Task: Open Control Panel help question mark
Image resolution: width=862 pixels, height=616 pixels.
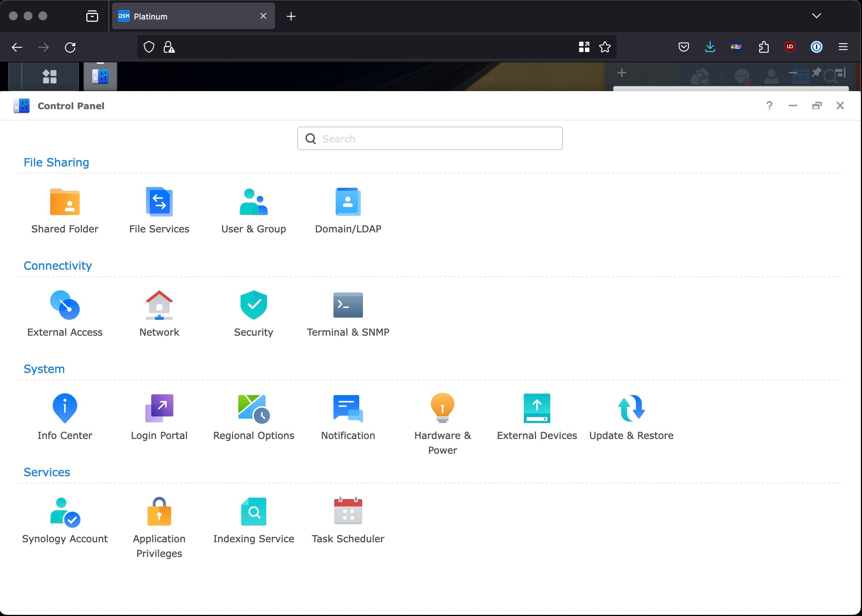Action: pos(769,105)
